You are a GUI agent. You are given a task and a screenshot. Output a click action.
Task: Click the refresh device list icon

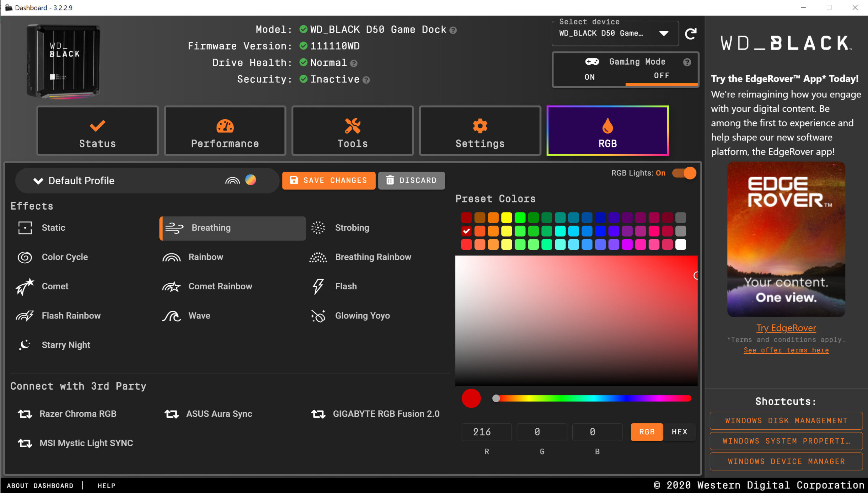(690, 34)
